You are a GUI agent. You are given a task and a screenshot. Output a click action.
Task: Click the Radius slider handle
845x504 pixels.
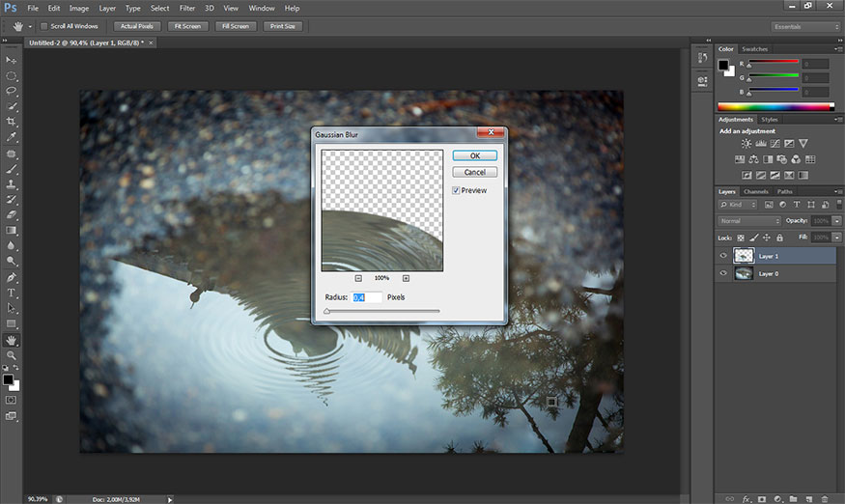pyautogui.click(x=326, y=312)
